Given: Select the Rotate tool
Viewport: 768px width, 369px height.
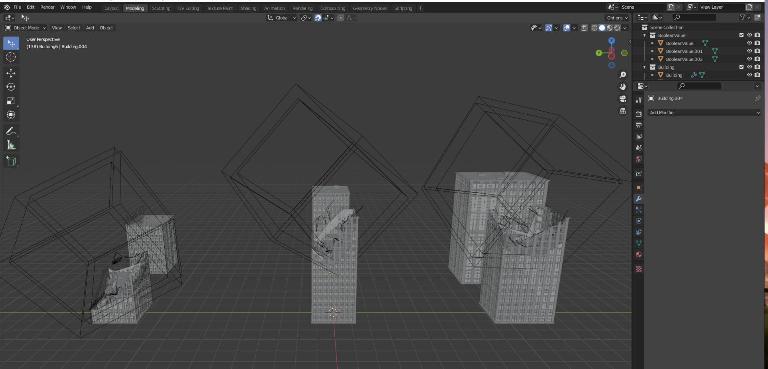Looking at the screenshot, I should click(11, 87).
